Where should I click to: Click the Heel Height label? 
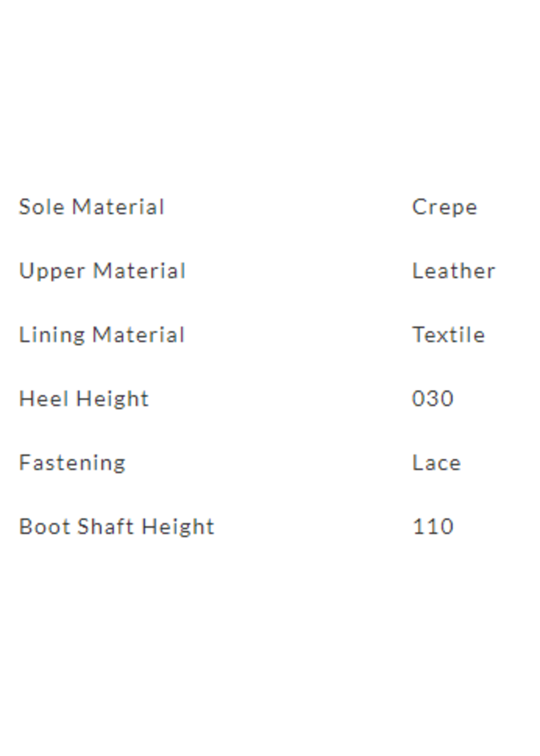[84, 398]
